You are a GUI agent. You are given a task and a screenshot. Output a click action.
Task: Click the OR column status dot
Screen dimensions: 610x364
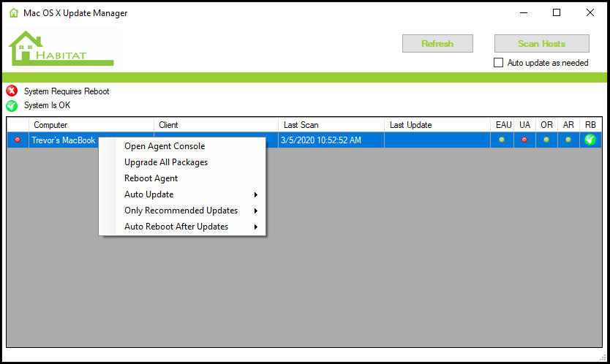(546, 140)
